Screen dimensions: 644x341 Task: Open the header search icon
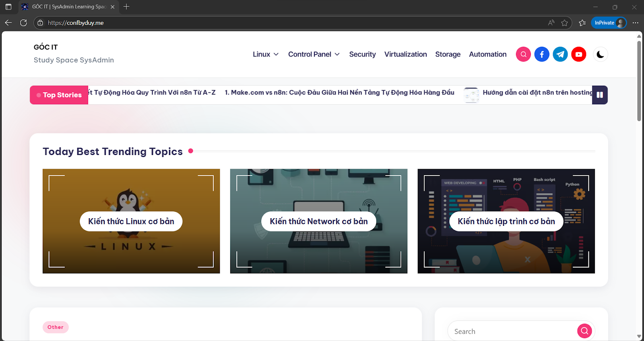coord(523,54)
